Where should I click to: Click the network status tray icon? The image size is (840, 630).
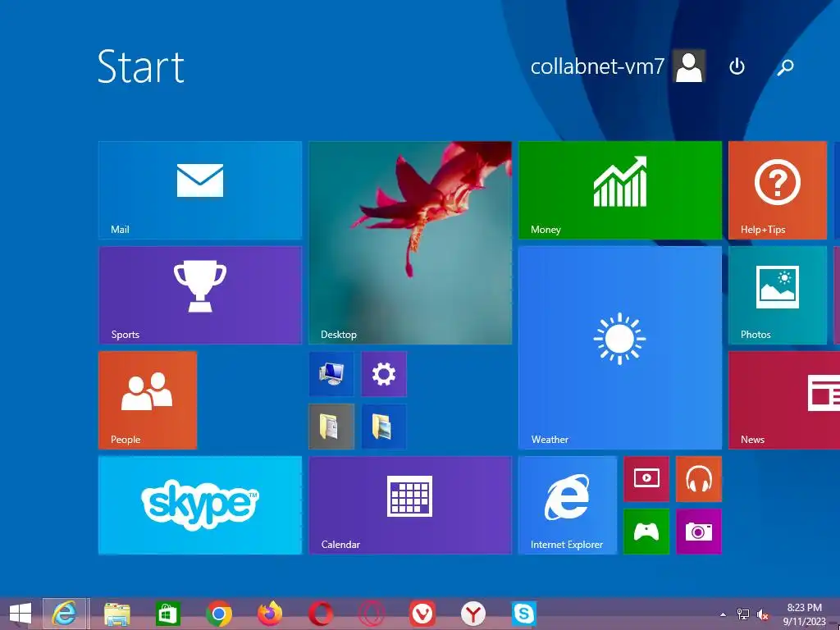(x=743, y=614)
